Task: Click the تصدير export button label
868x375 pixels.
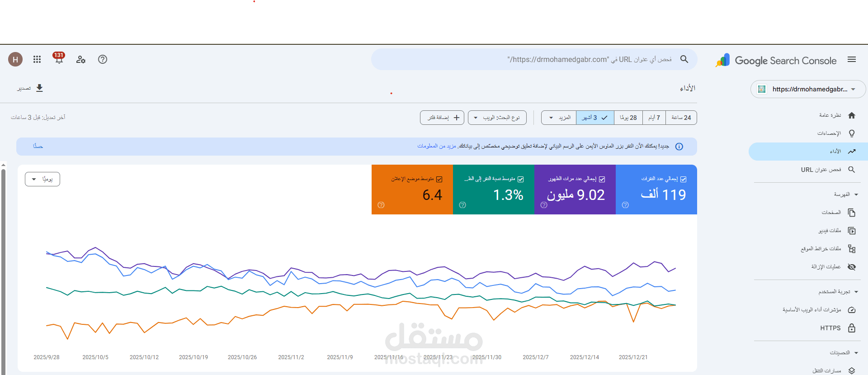Action: pos(24,88)
